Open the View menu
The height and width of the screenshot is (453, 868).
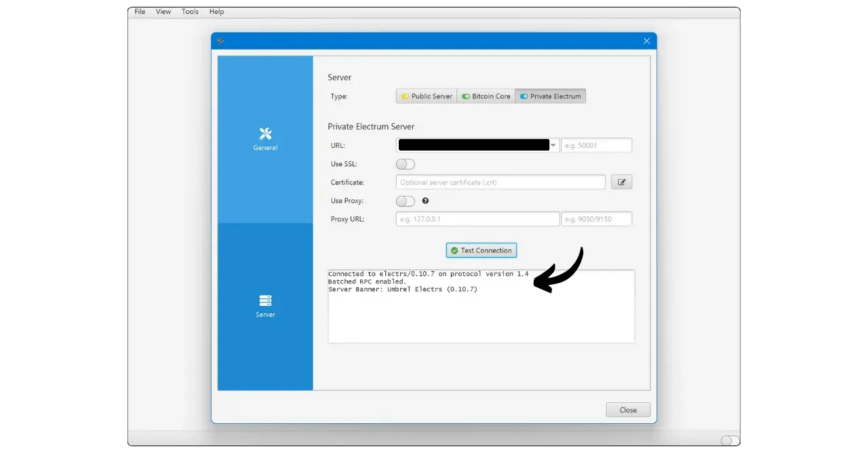pyautogui.click(x=163, y=12)
